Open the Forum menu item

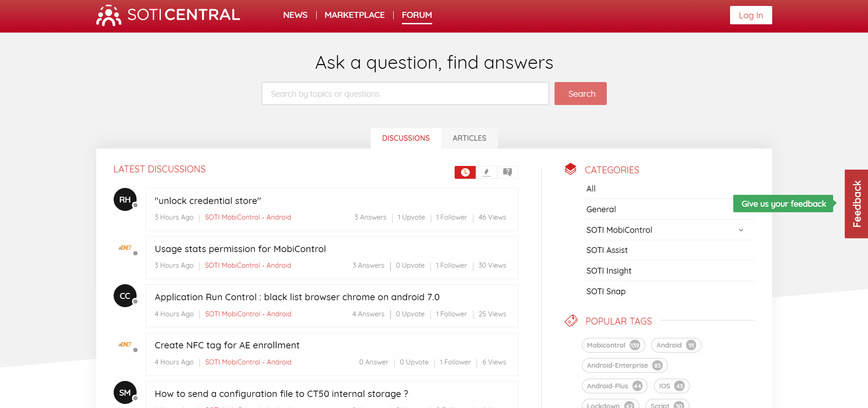tap(417, 15)
